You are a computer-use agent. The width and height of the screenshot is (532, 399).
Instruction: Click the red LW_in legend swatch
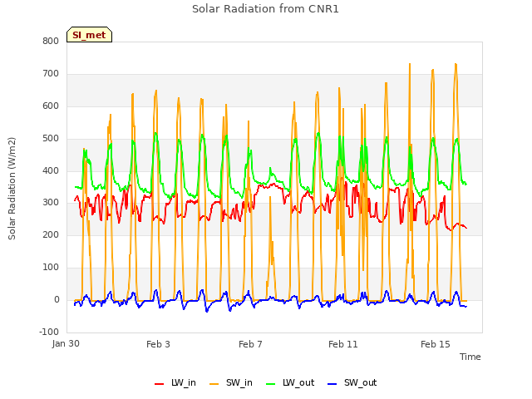[159, 384]
